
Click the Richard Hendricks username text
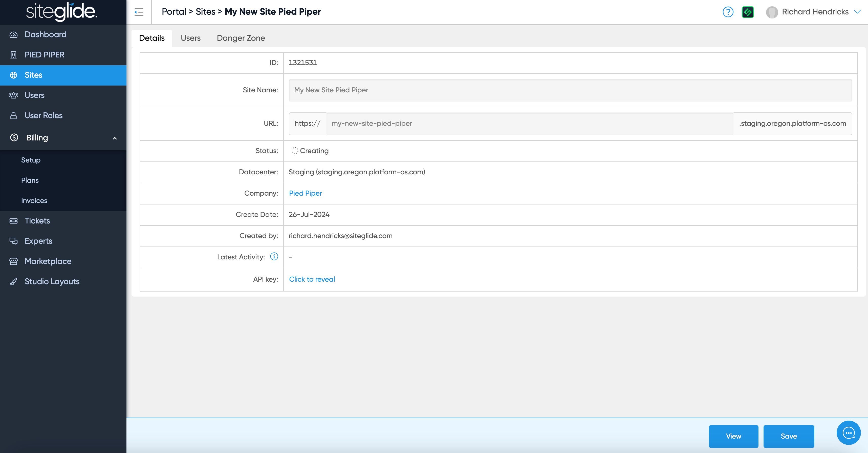(815, 12)
